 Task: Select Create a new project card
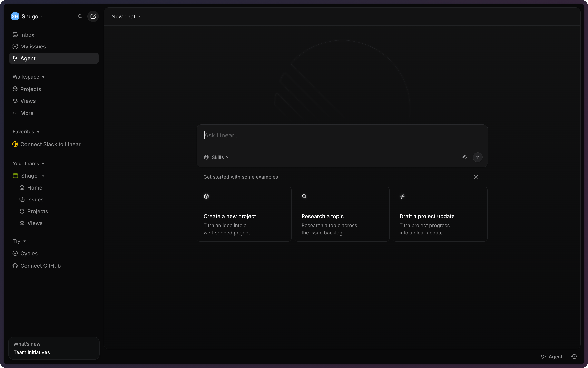(244, 214)
